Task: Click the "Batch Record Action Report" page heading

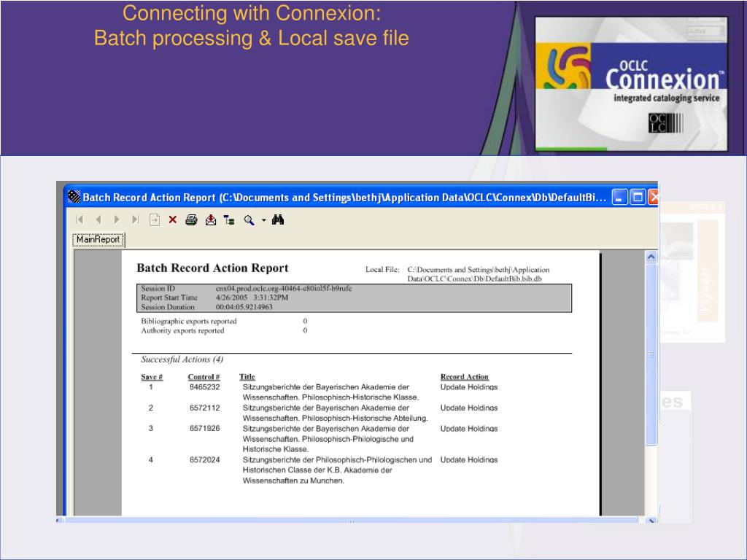Action: [x=212, y=268]
